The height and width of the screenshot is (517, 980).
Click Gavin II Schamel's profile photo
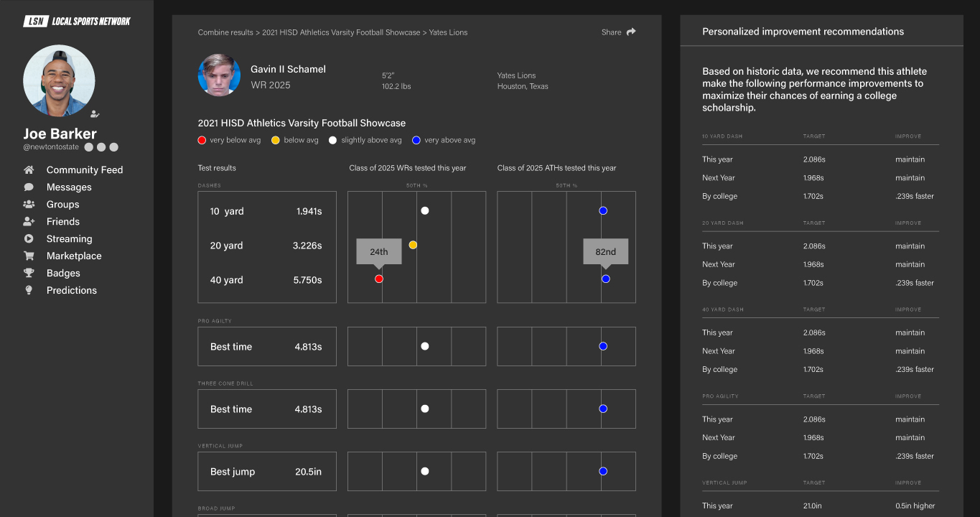[x=219, y=75]
